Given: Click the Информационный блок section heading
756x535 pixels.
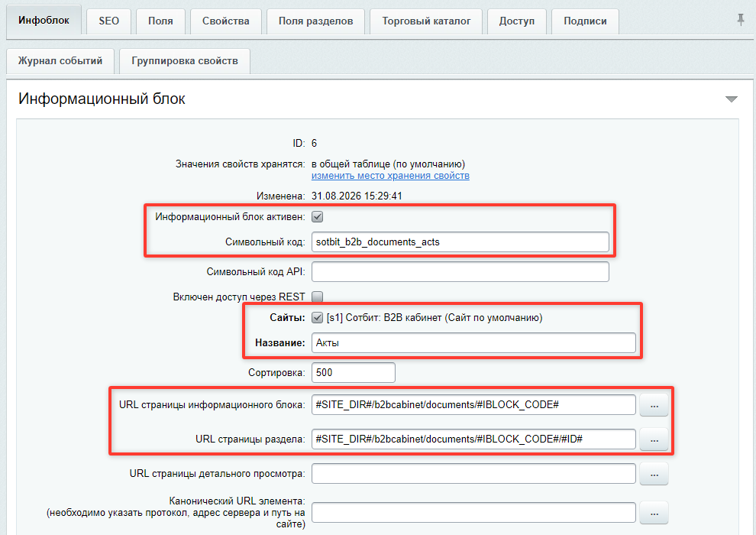Looking at the screenshot, I should (102, 99).
